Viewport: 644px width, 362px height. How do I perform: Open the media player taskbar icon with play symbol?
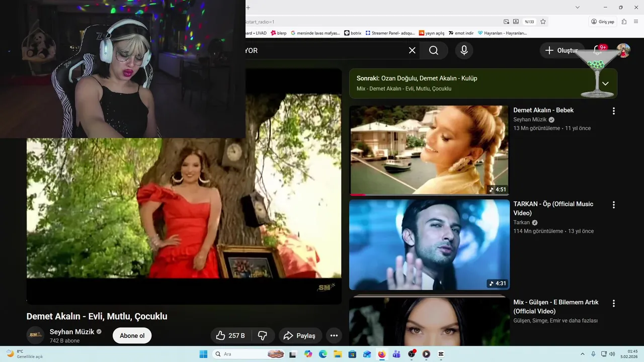tap(426, 354)
